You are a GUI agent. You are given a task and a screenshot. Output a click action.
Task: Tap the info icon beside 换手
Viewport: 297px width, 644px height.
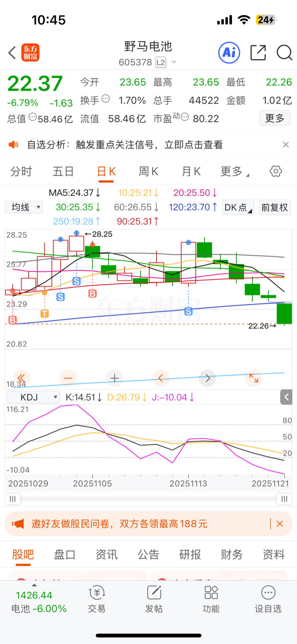coord(106,99)
